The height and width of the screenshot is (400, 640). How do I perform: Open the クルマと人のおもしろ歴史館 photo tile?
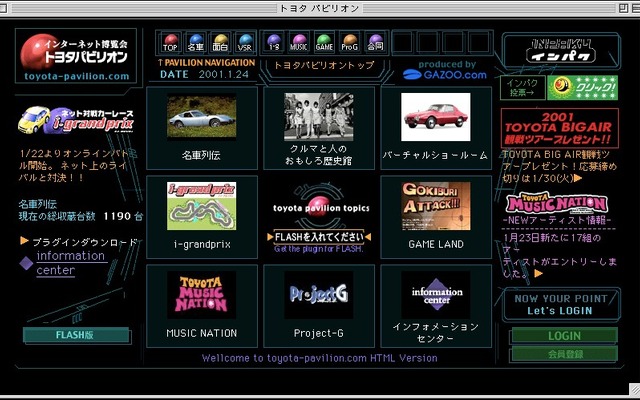[319, 128]
